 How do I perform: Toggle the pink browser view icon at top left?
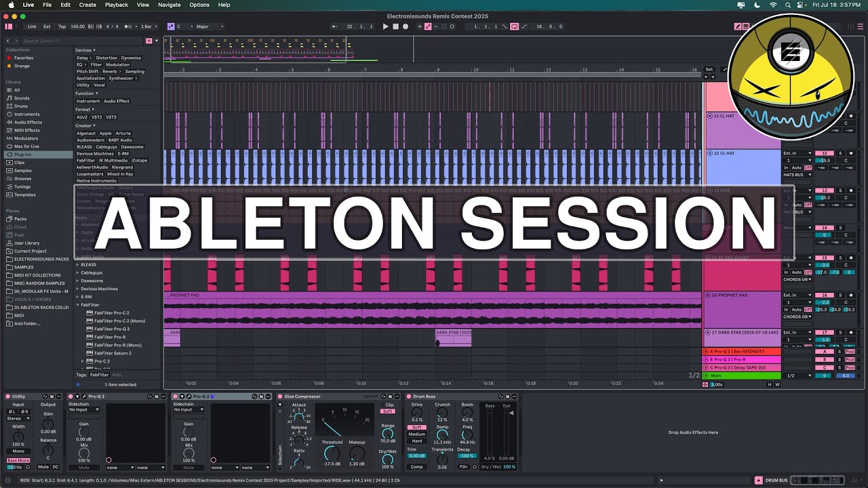[9, 26]
